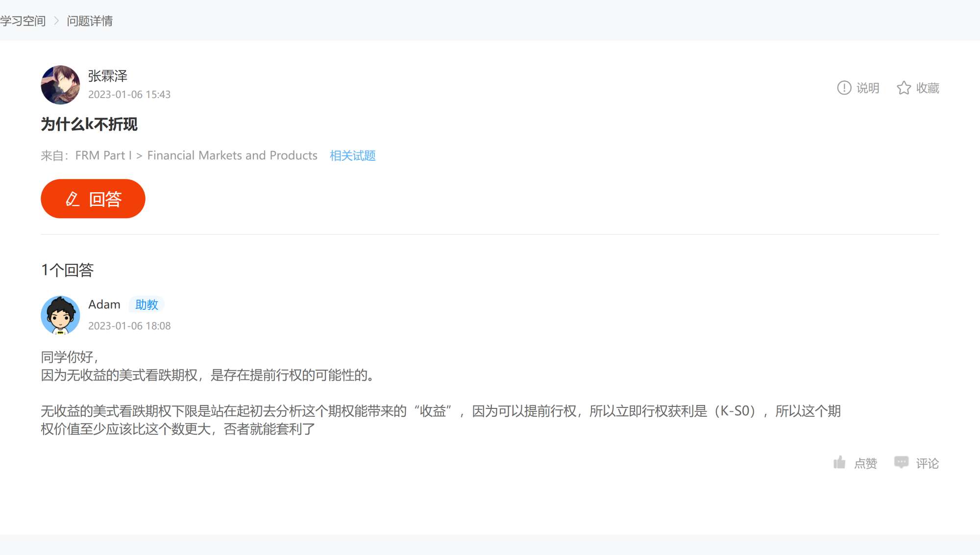Click breadcrumb chevron separator arrow
Image resolution: width=980 pixels, height=555 pixels.
[56, 21]
